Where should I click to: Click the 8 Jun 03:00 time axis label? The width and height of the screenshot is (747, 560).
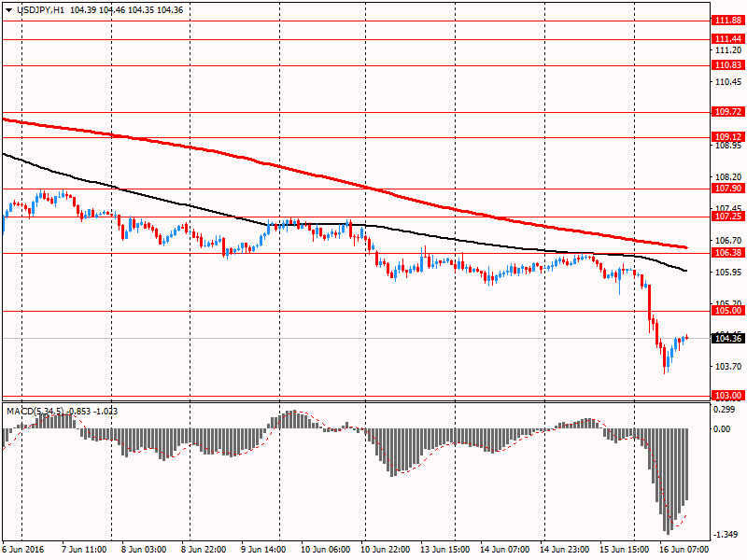coord(144,550)
